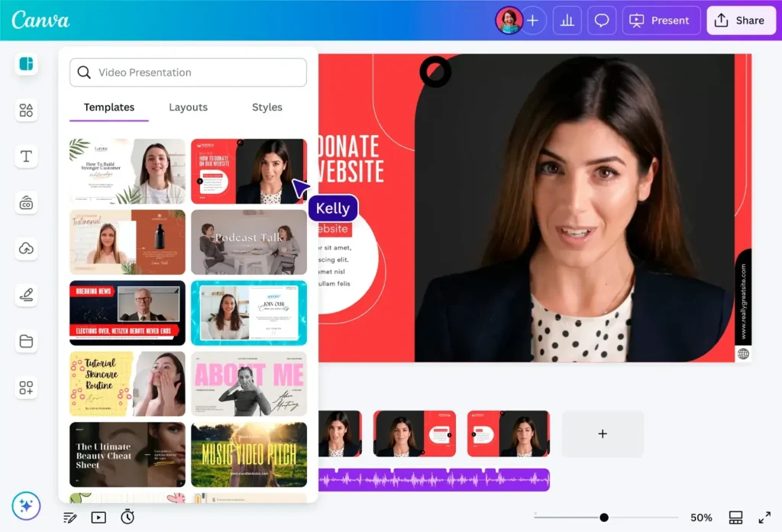Click the Share button
The image size is (782, 532).
(x=741, y=20)
